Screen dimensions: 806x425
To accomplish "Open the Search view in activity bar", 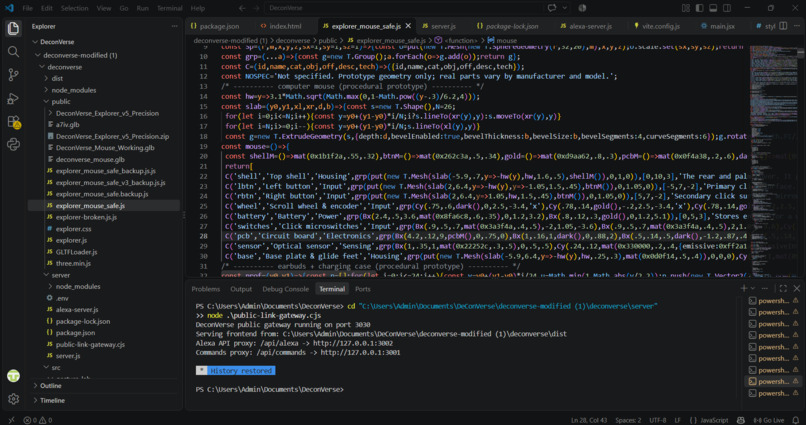I will [13, 51].
